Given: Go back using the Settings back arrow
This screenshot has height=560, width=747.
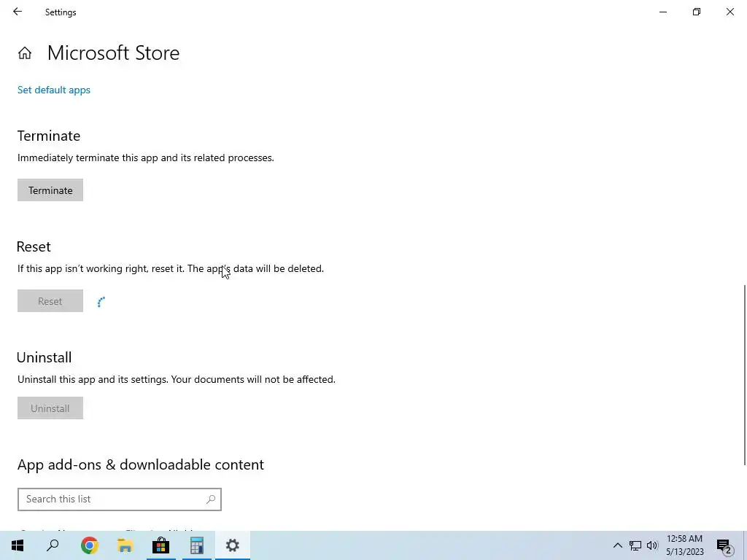Looking at the screenshot, I should point(18,12).
